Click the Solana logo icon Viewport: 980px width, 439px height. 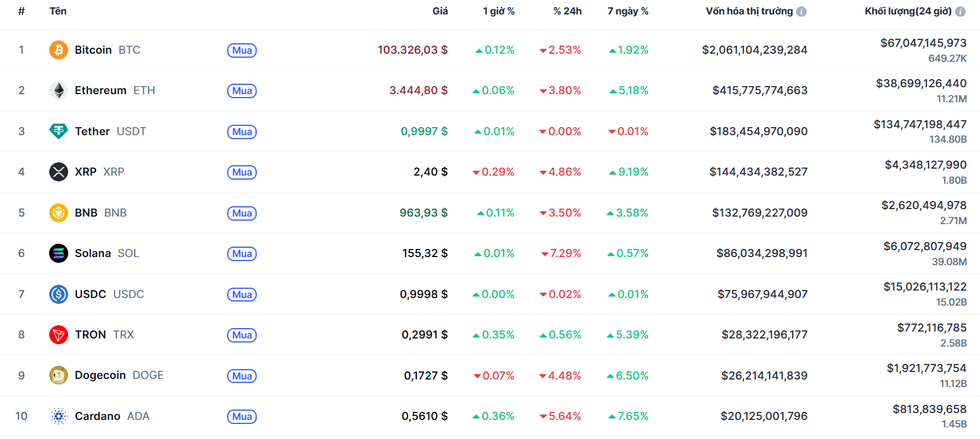tap(58, 254)
